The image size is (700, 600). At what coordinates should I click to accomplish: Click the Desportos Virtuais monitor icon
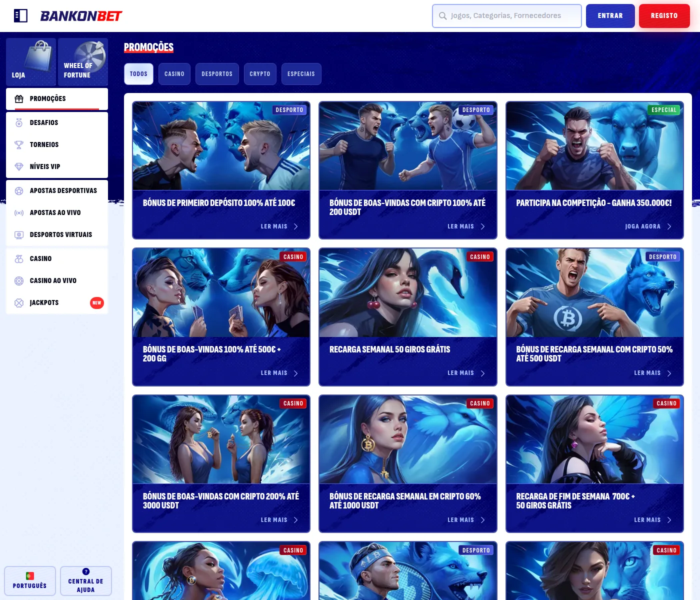pos(19,234)
